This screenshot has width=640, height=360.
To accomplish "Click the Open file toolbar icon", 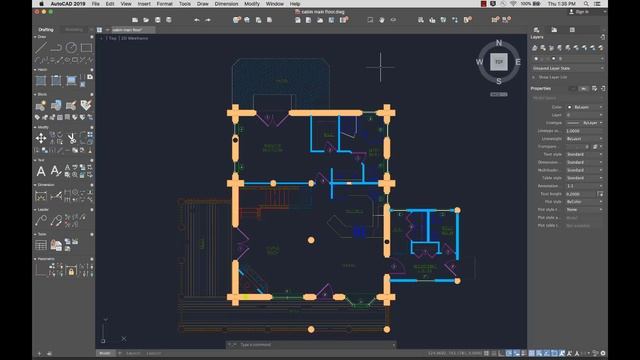I will point(146,20).
